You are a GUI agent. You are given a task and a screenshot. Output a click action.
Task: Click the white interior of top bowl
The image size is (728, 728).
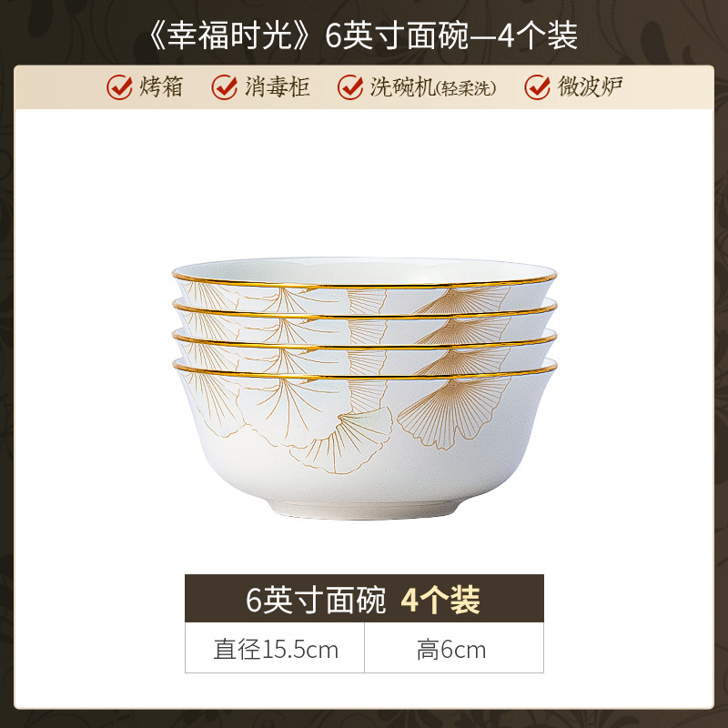point(365,270)
